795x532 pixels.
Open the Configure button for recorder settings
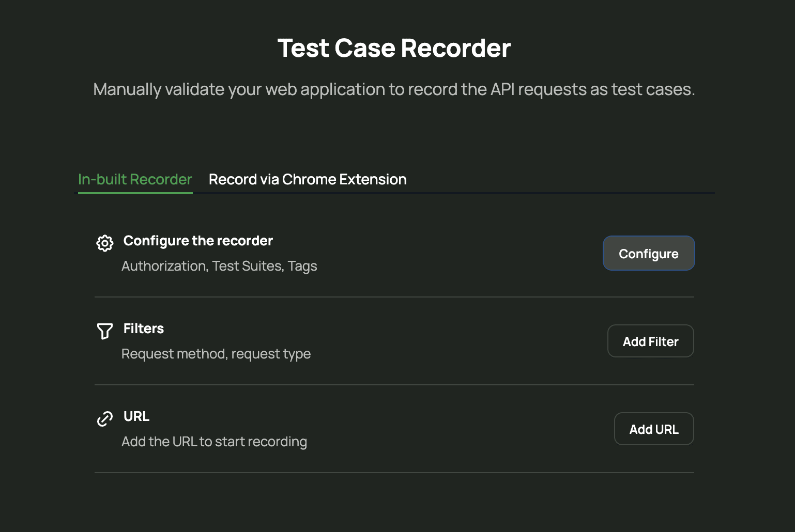click(x=649, y=253)
